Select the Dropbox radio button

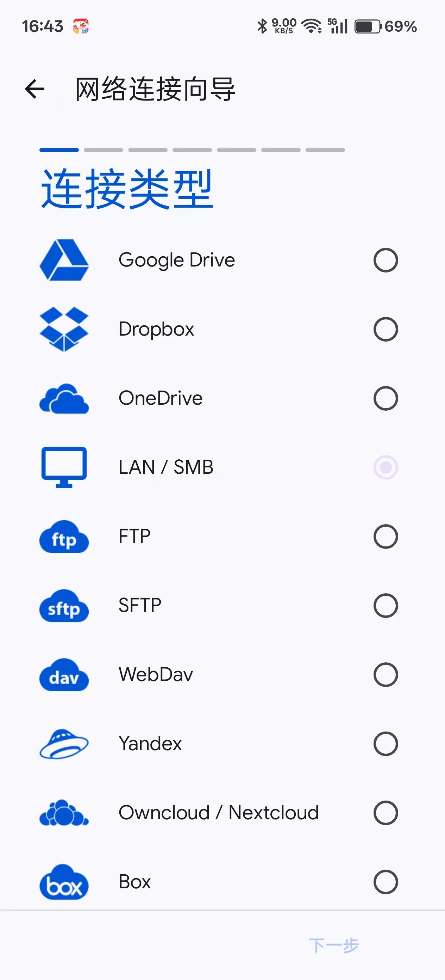[x=386, y=329]
